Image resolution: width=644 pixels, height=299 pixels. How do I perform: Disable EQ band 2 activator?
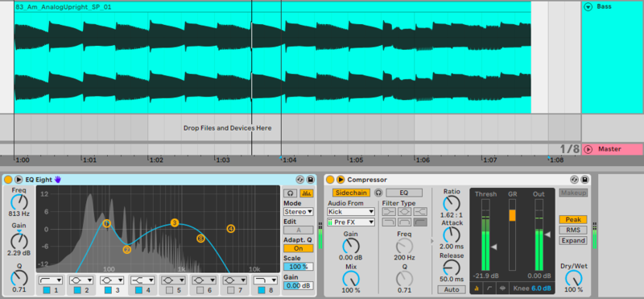point(77,290)
